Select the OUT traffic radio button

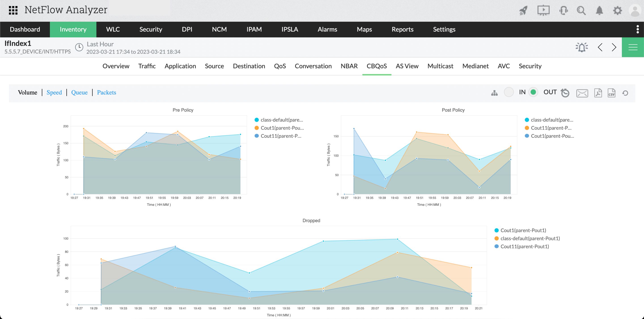(533, 92)
